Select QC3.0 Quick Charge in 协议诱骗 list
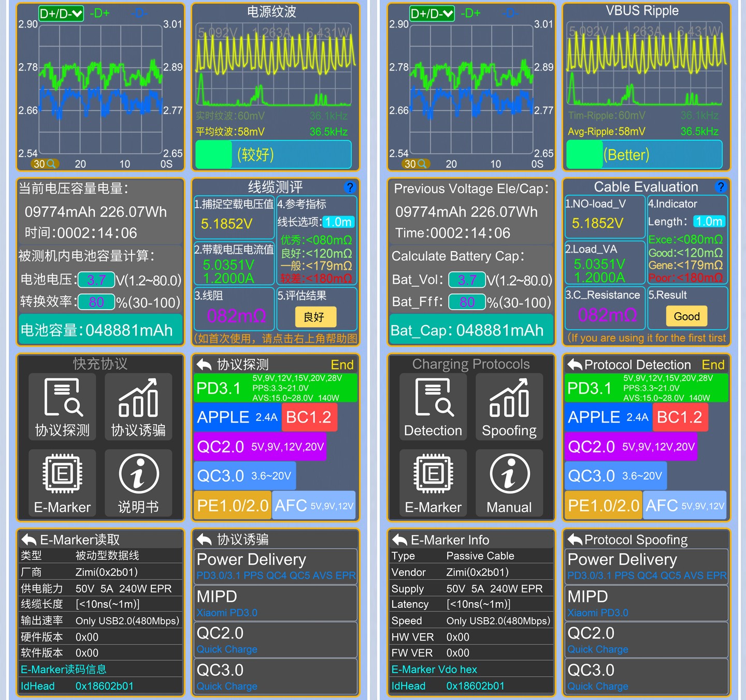Image resolution: width=746 pixels, height=700 pixels. click(276, 677)
